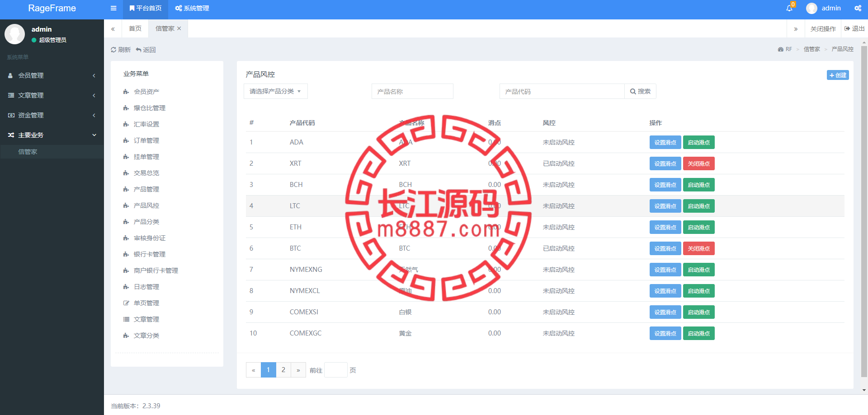Click the 主要业务 shuffle icon in sidebar
Viewport: 868px width, 415px height.
[11, 135]
